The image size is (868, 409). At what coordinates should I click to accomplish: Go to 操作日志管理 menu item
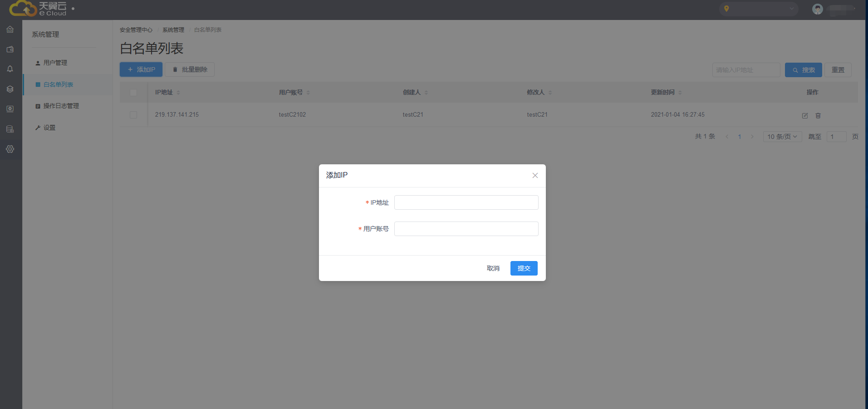coord(61,106)
